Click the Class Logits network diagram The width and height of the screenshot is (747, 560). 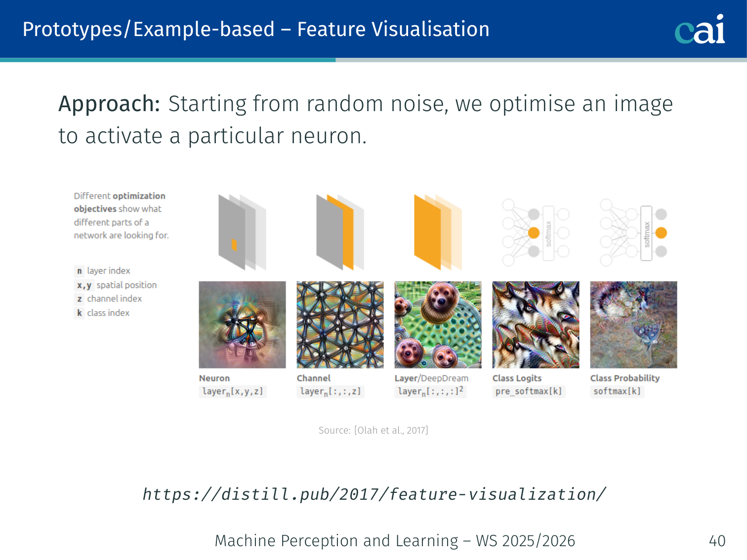[x=536, y=232]
